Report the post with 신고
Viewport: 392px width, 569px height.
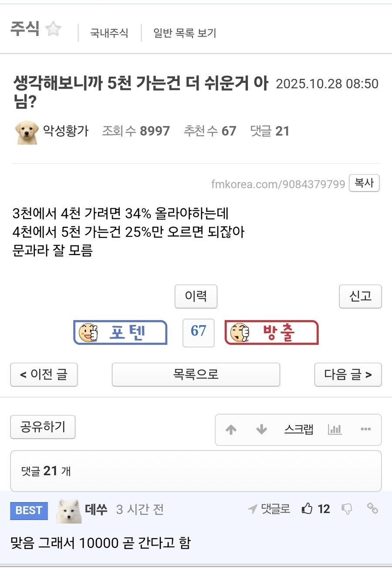click(360, 296)
